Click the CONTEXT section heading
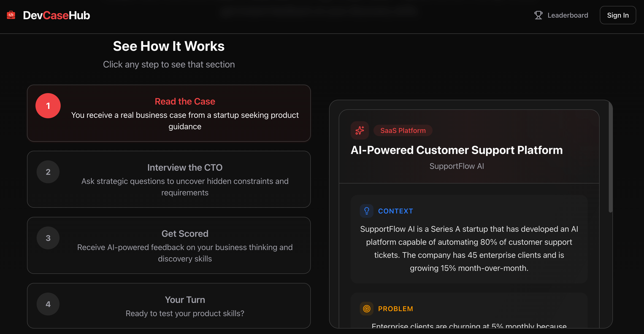This screenshot has width=644, height=334. (x=395, y=211)
